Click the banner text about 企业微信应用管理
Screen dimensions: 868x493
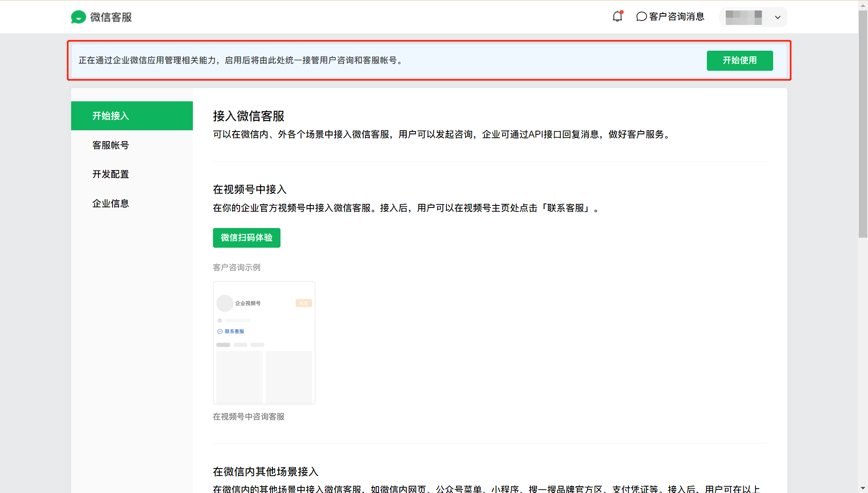point(241,60)
